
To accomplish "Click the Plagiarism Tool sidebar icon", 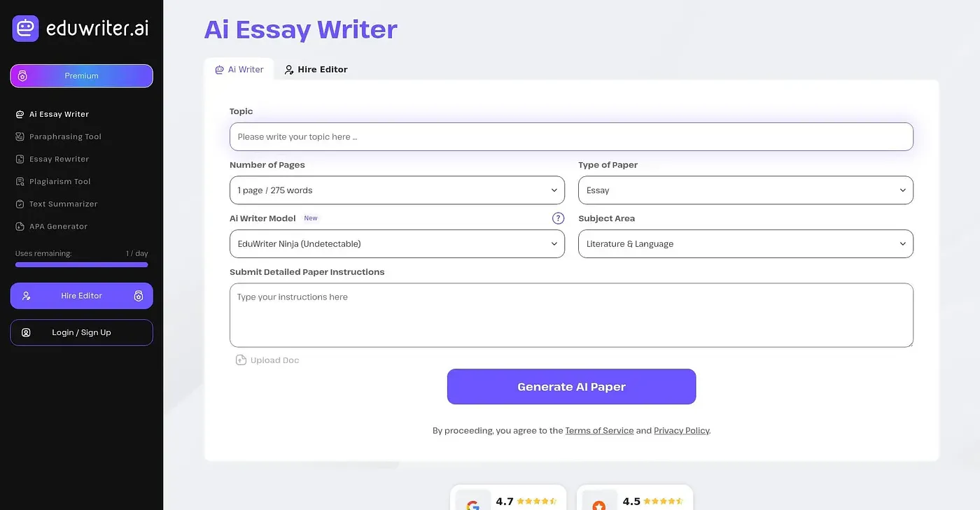I will click(x=20, y=181).
